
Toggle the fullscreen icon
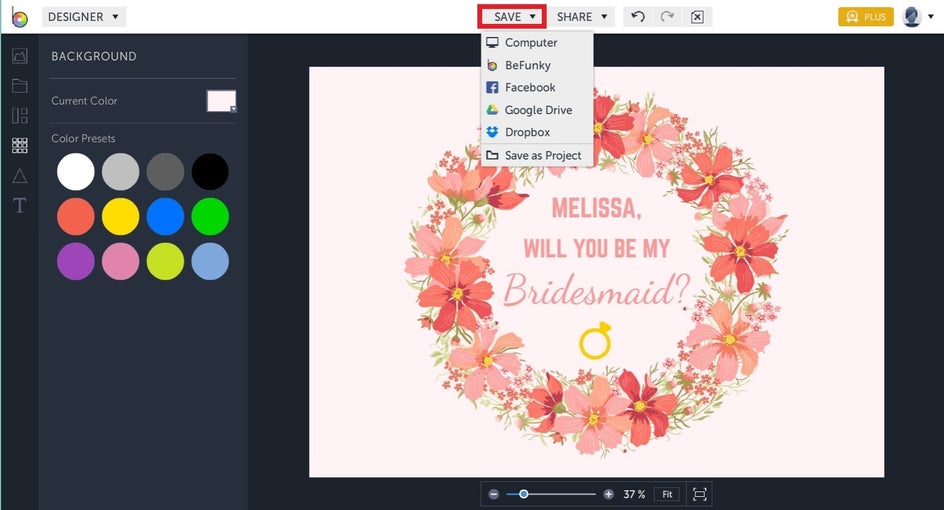[x=700, y=494]
